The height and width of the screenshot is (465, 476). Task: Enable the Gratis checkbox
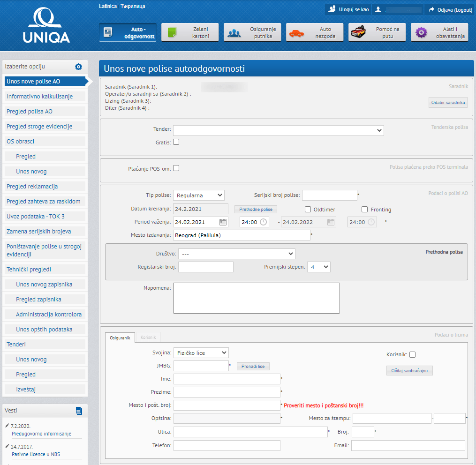tap(176, 142)
